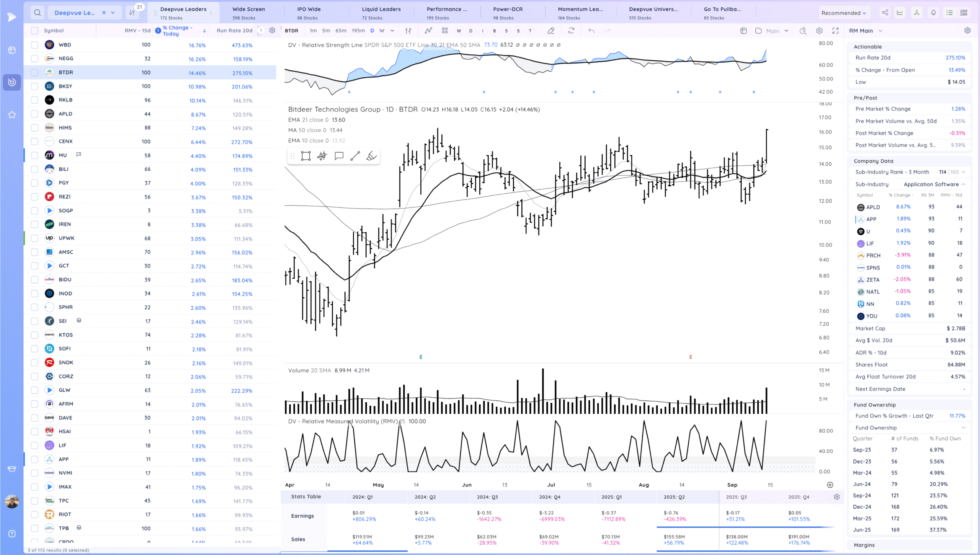Viewport: 980px width, 555px height.
Task: Switch to Wide Screen tab
Action: [249, 13]
